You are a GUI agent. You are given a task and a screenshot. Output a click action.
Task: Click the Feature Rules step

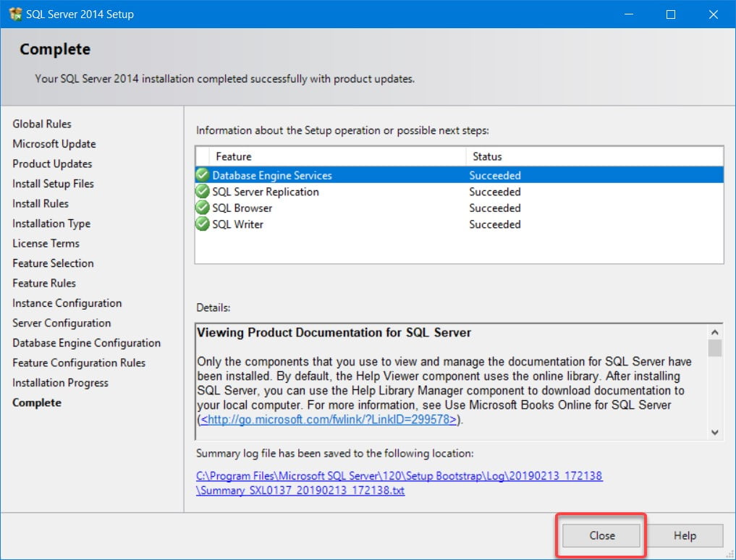44,283
